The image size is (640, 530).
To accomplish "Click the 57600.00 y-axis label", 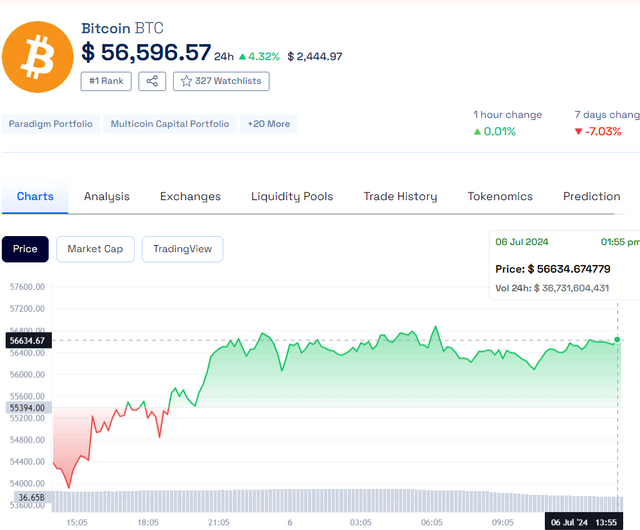I will pos(27,287).
